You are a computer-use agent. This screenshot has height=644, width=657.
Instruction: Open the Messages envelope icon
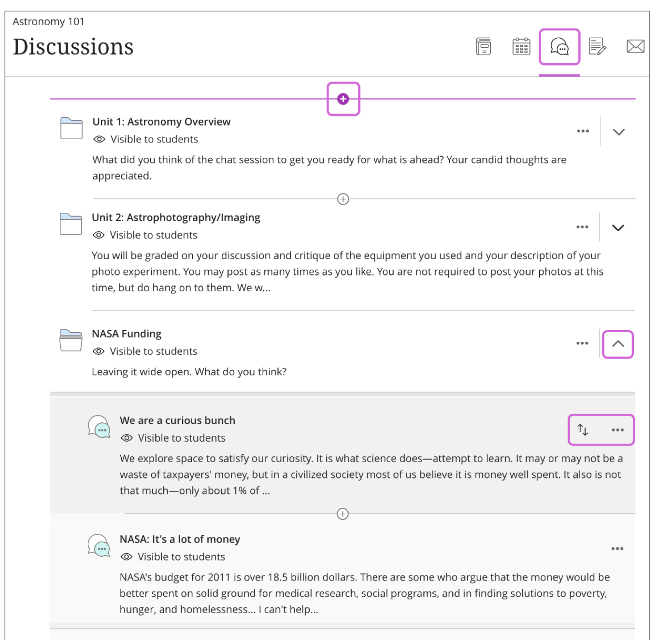636,47
